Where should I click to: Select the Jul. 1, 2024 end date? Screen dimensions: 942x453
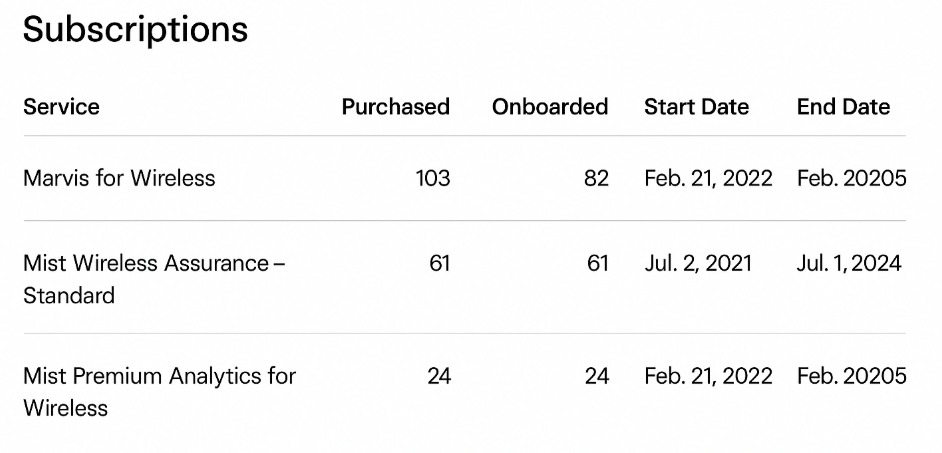click(x=849, y=264)
